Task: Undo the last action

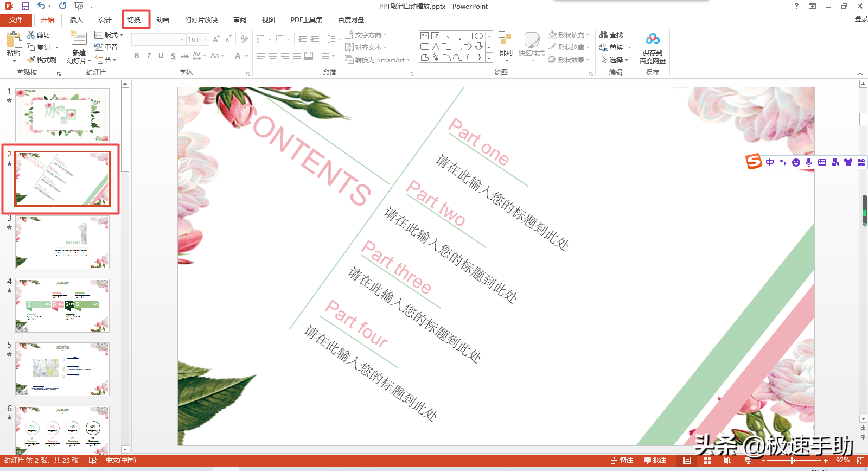Action: (41, 6)
